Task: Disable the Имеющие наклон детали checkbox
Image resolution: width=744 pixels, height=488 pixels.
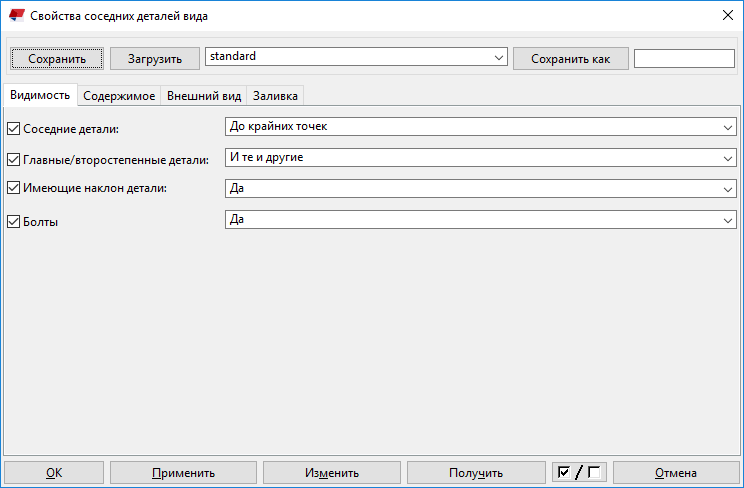Action: point(14,189)
